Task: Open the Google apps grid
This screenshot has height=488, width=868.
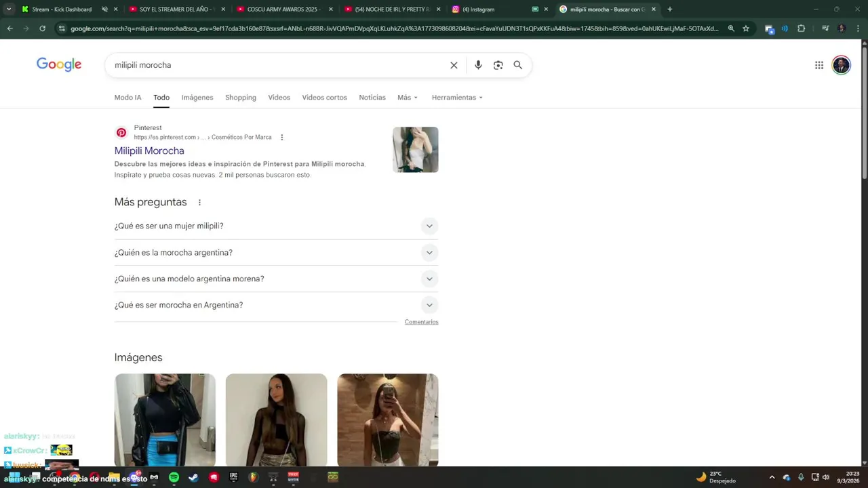Action: coord(819,65)
